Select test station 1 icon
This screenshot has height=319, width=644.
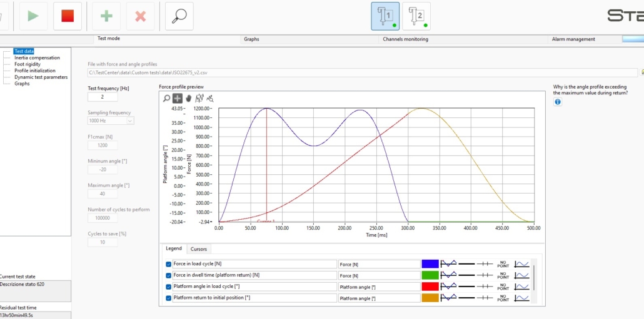click(385, 16)
